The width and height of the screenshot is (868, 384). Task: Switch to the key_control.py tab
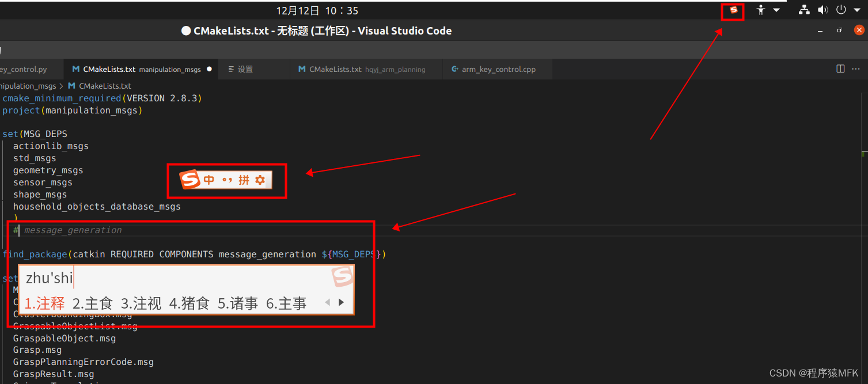(23, 69)
